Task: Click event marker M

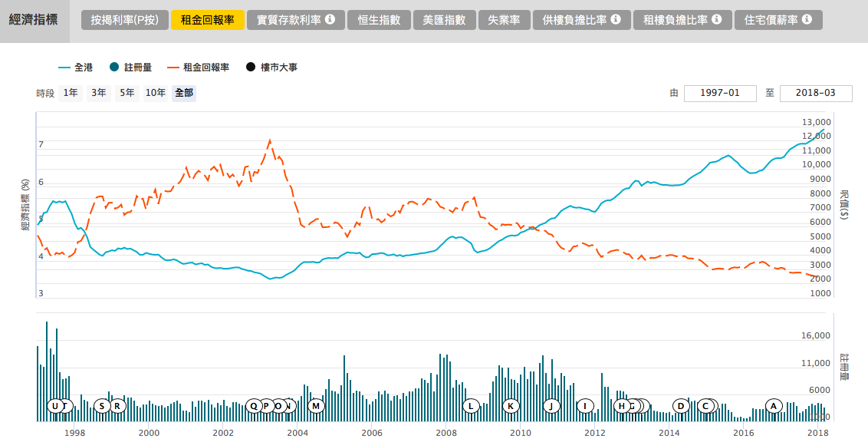Action: pos(316,406)
